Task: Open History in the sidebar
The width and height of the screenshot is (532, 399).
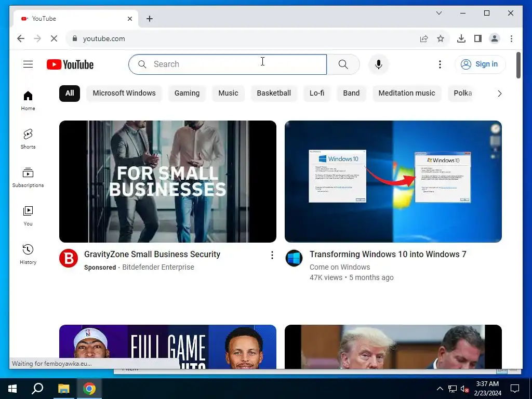Action: tap(28, 254)
